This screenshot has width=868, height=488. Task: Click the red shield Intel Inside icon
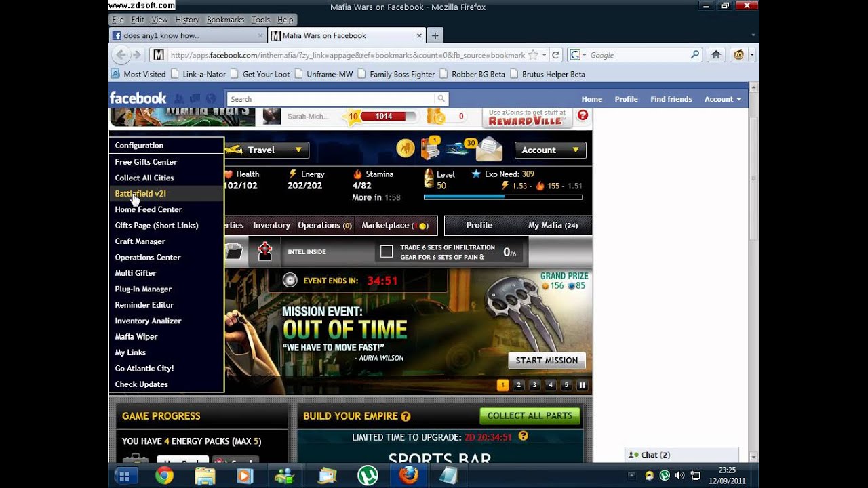pyautogui.click(x=265, y=251)
